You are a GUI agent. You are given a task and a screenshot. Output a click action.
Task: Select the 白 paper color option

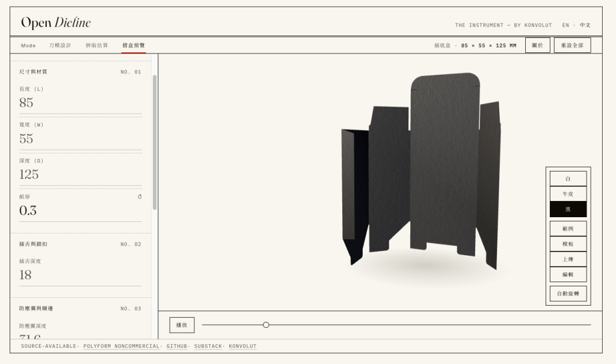(568, 179)
